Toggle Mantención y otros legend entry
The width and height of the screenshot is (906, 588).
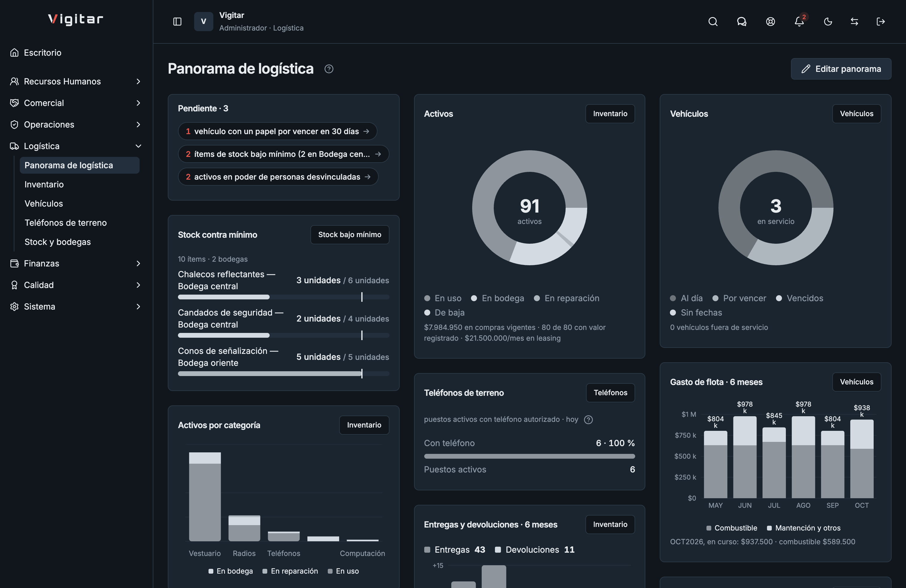[x=804, y=528]
